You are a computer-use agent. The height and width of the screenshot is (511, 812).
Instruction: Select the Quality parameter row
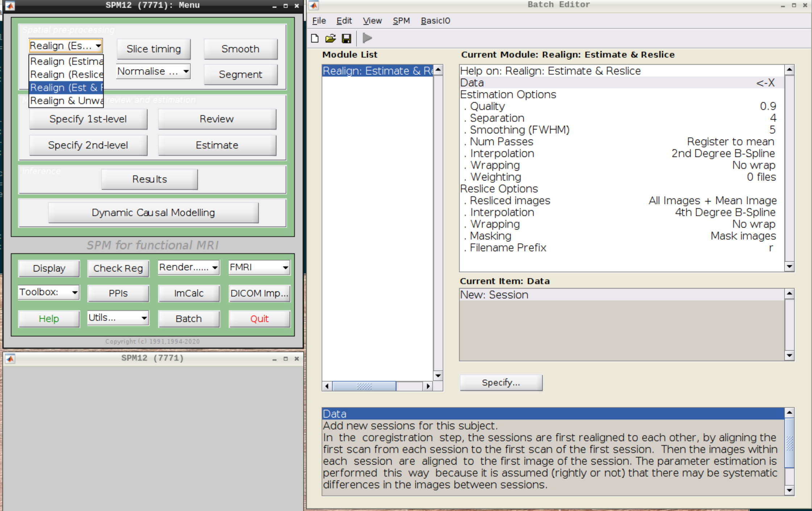click(621, 106)
